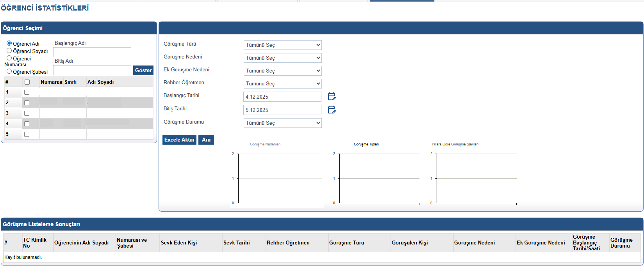The height and width of the screenshot is (278, 644).
Task: Open the Bitiş Tarihi calendar picker icon
Action: coord(332,110)
